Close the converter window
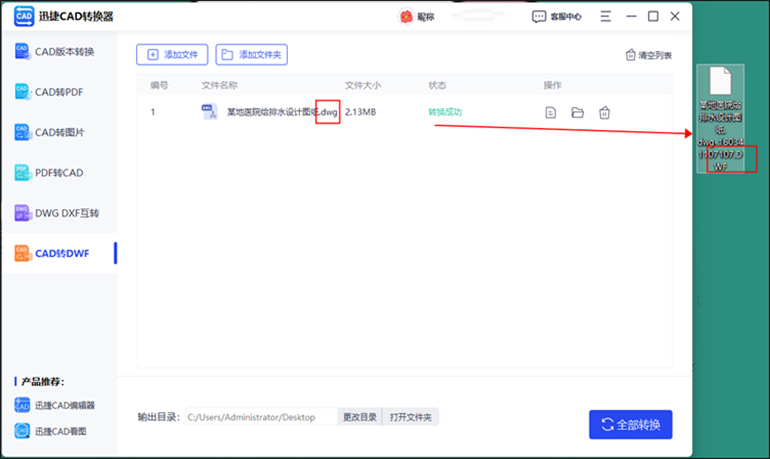This screenshot has width=770, height=459. (x=675, y=16)
